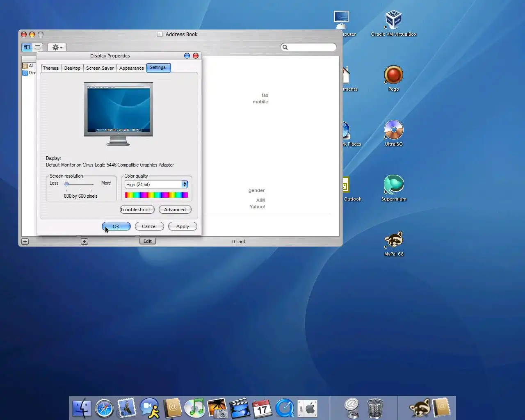This screenshot has width=525, height=420.
Task: Switch Address Book to card and column view
Action: 27,47
